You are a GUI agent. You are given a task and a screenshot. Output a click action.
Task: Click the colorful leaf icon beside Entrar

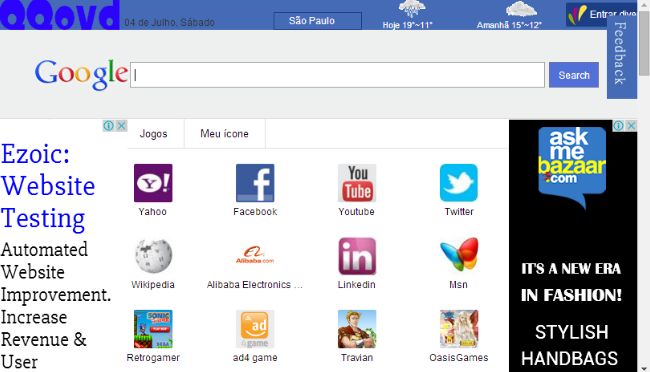[x=577, y=15]
